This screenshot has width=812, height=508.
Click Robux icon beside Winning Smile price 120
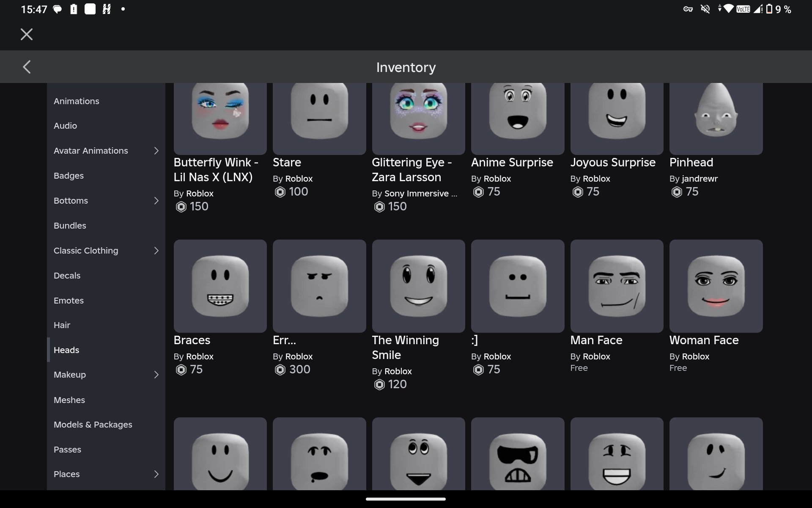pyautogui.click(x=379, y=384)
